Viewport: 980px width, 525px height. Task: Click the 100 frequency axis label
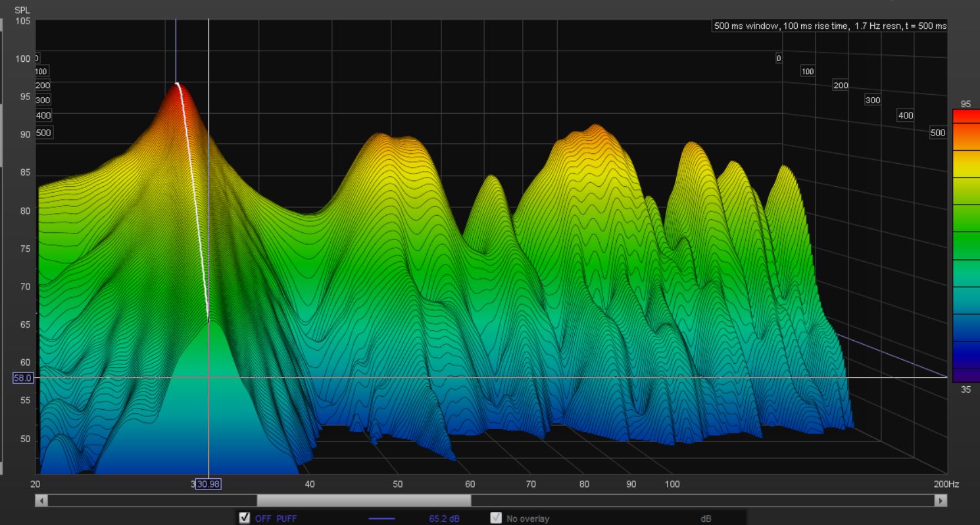[672, 484]
